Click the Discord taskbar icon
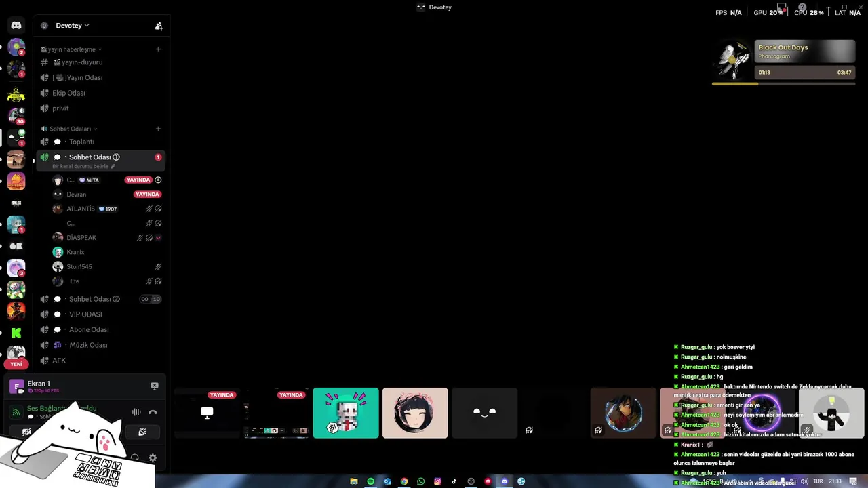The width and height of the screenshot is (868, 488). coord(504,481)
